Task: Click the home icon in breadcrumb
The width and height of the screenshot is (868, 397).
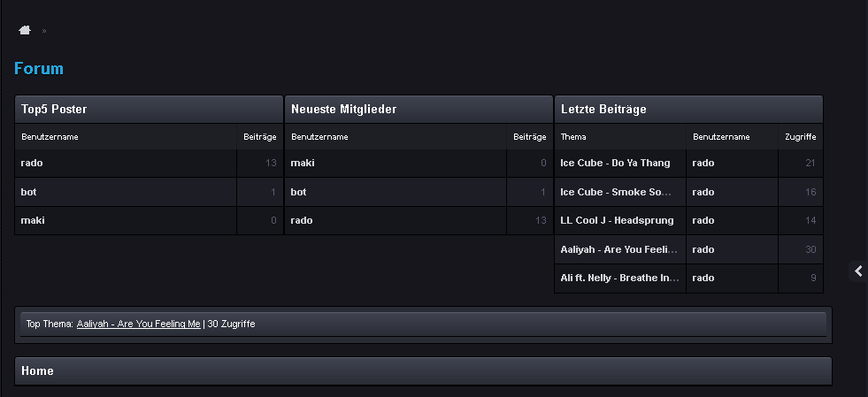Action: (x=25, y=30)
